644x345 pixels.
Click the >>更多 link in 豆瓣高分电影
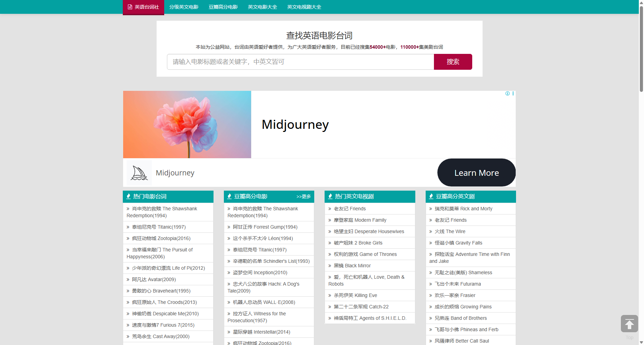click(304, 197)
